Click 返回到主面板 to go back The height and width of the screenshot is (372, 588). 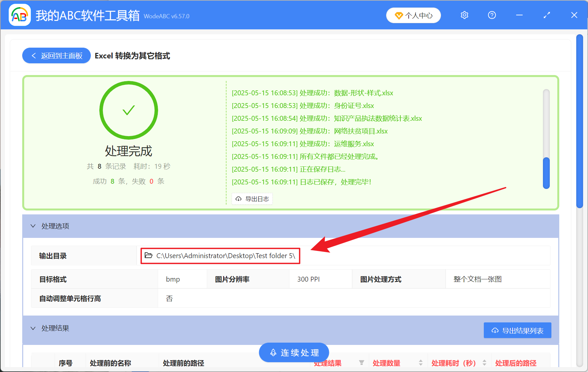click(56, 55)
